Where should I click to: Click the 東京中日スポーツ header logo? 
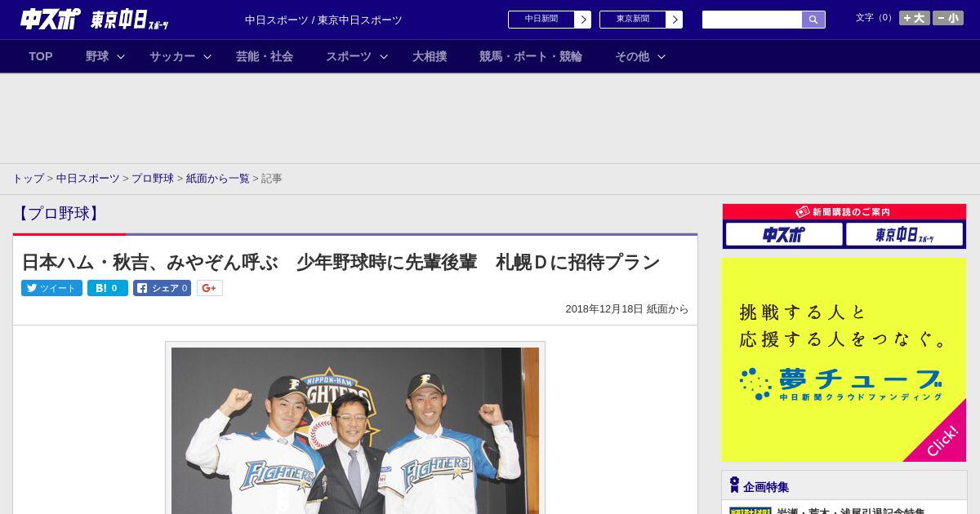coord(129,20)
